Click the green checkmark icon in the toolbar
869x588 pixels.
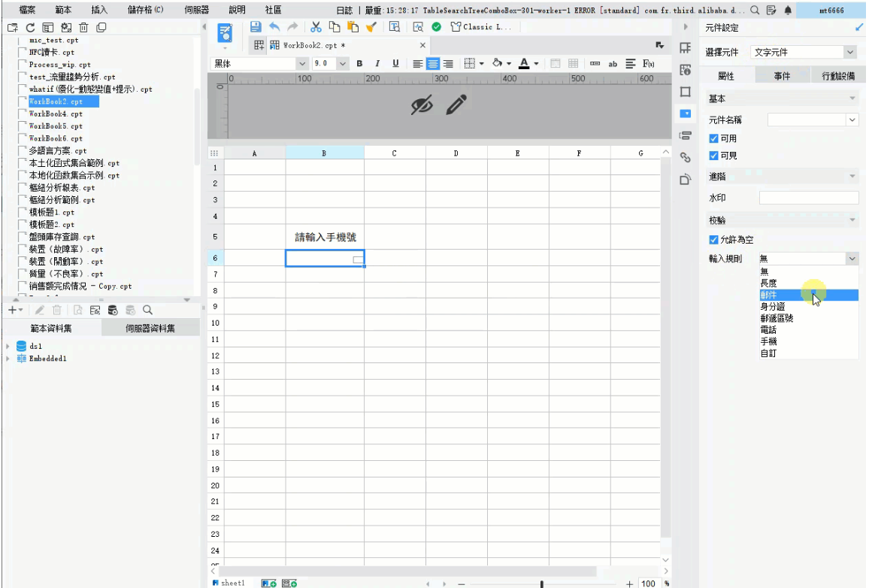coord(437,26)
